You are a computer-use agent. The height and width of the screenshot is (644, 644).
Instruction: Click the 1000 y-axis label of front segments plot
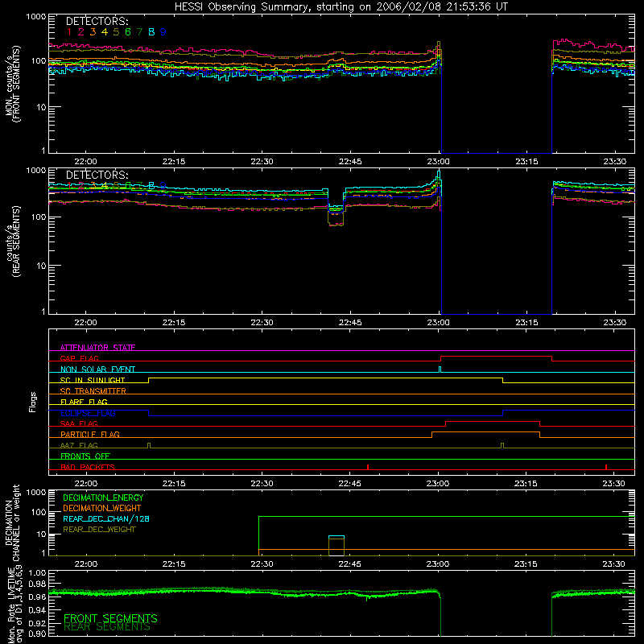(x=35, y=17)
